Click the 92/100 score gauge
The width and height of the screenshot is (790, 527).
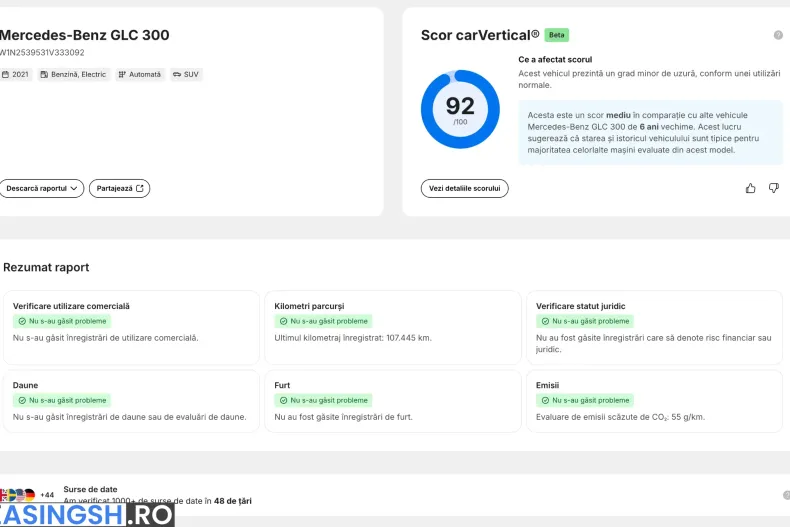click(460, 109)
